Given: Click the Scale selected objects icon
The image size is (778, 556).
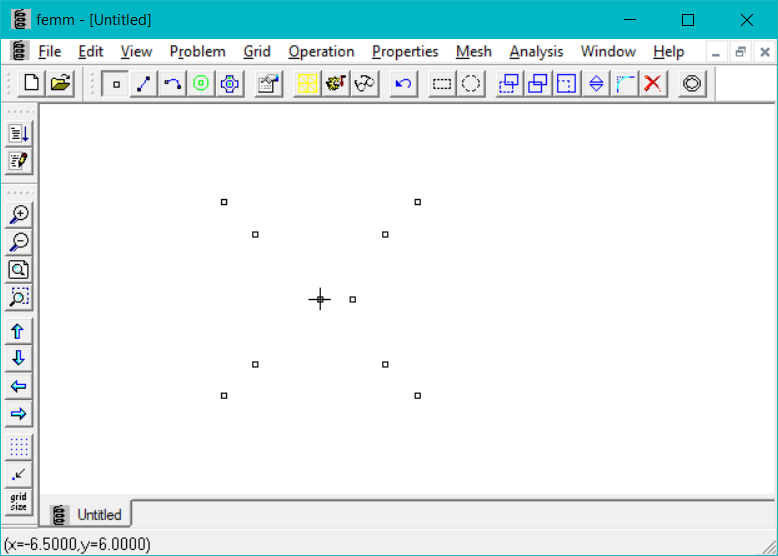Looking at the screenshot, I should point(567,83).
